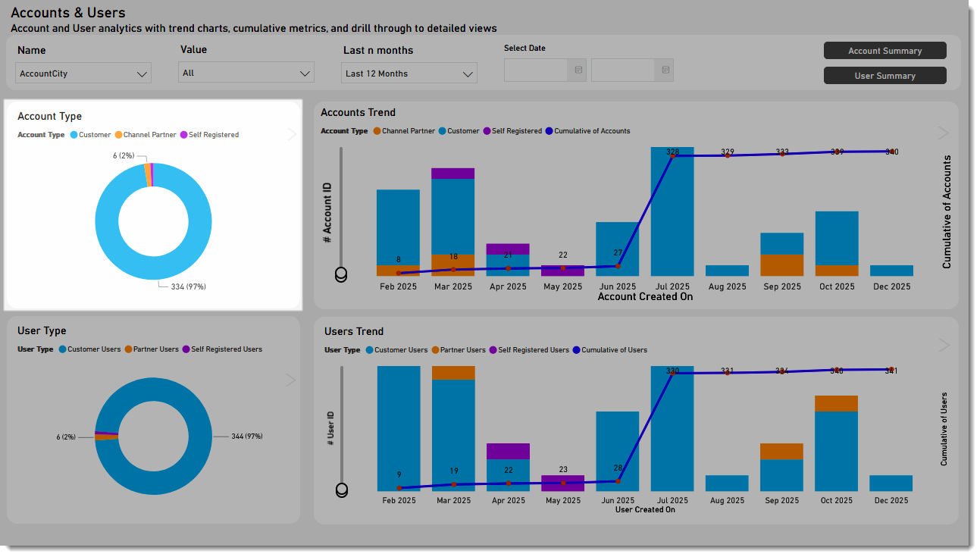Screen dimensions: 980x557
Task: Open the end date calendar picker icon
Action: pos(665,70)
